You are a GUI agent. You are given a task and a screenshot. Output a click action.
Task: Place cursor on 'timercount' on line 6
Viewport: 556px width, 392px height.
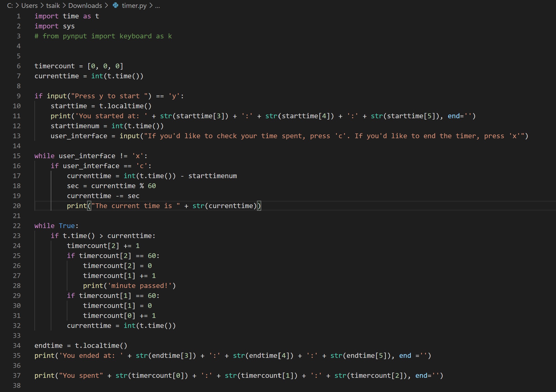pyautogui.click(x=54, y=66)
